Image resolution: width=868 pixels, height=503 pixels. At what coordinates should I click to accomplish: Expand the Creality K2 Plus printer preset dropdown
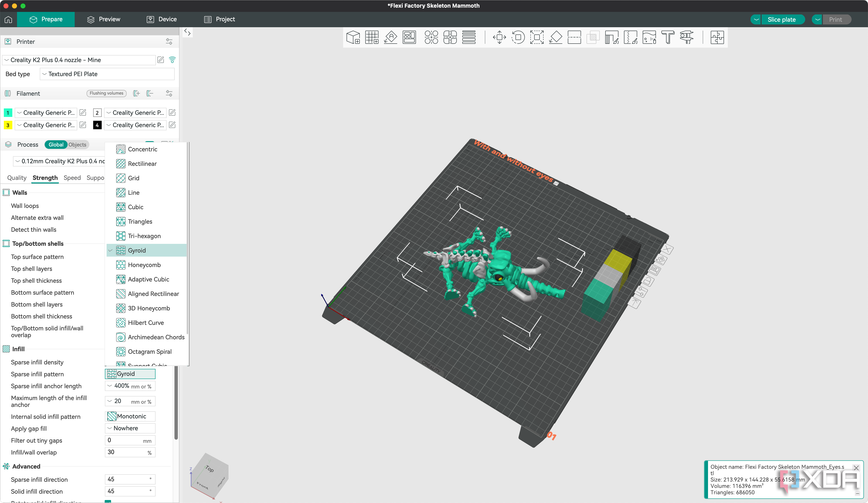pos(79,60)
